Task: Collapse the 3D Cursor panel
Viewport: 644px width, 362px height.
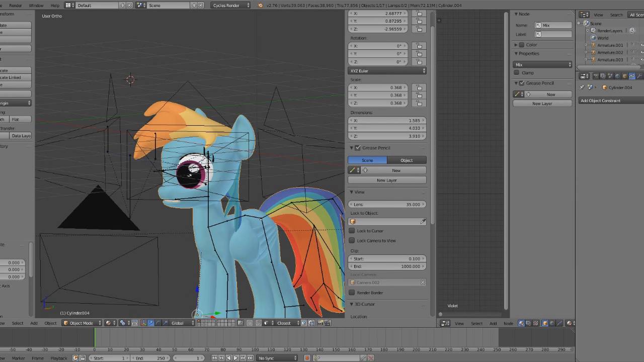Action: tap(351, 304)
